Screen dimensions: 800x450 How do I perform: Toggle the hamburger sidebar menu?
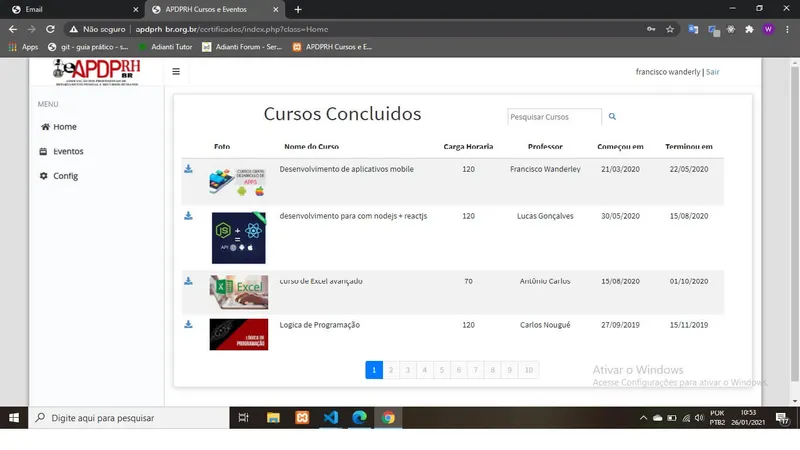176,71
